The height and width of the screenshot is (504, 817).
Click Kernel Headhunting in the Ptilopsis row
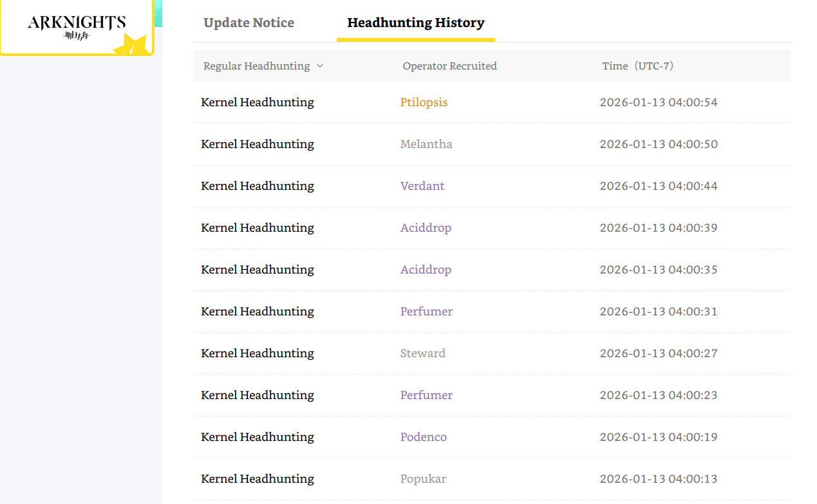(x=258, y=102)
